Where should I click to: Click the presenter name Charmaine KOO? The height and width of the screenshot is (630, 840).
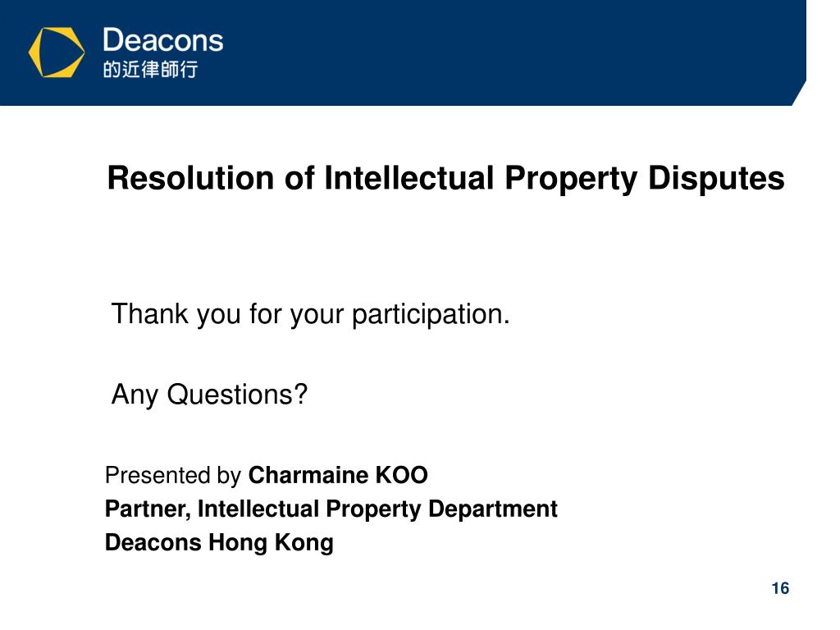click(x=338, y=475)
